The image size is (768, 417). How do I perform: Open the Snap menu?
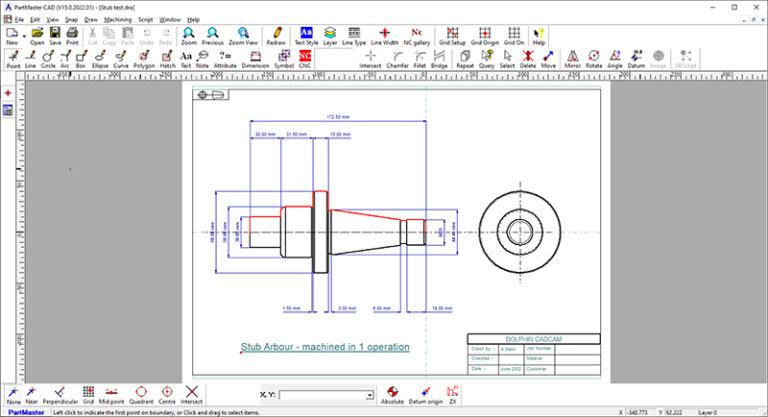point(72,20)
